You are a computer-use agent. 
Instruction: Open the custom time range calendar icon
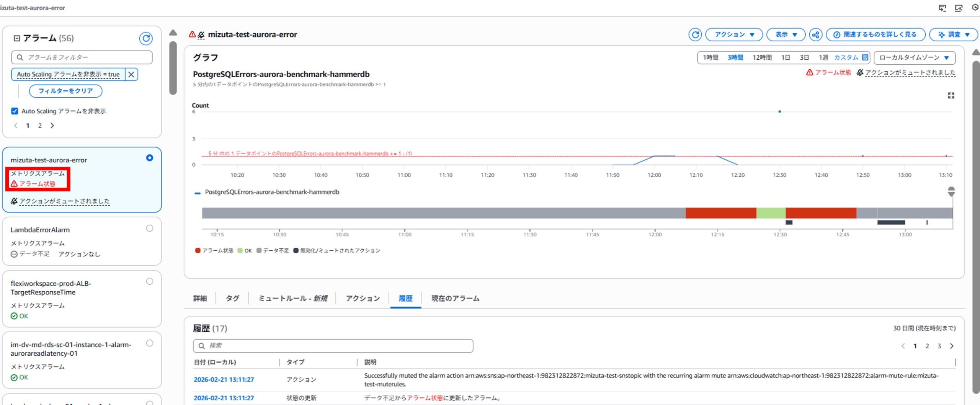(865, 57)
